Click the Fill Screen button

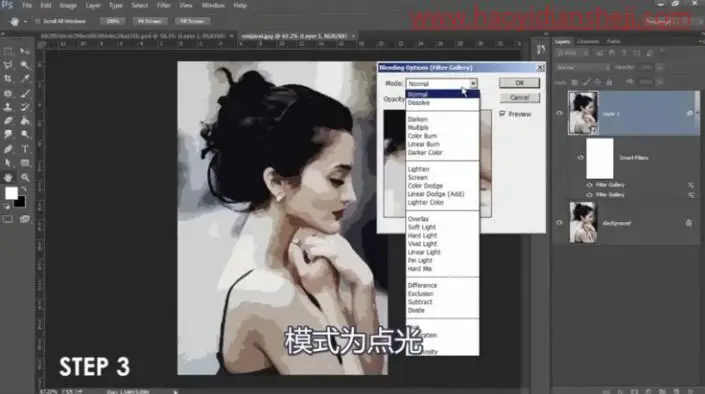click(192, 21)
